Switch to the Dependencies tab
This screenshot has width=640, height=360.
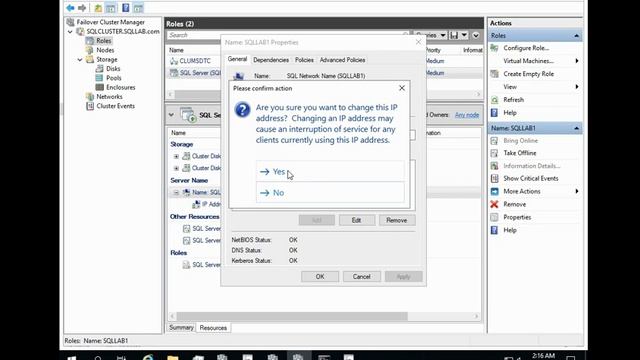[271, 60]
